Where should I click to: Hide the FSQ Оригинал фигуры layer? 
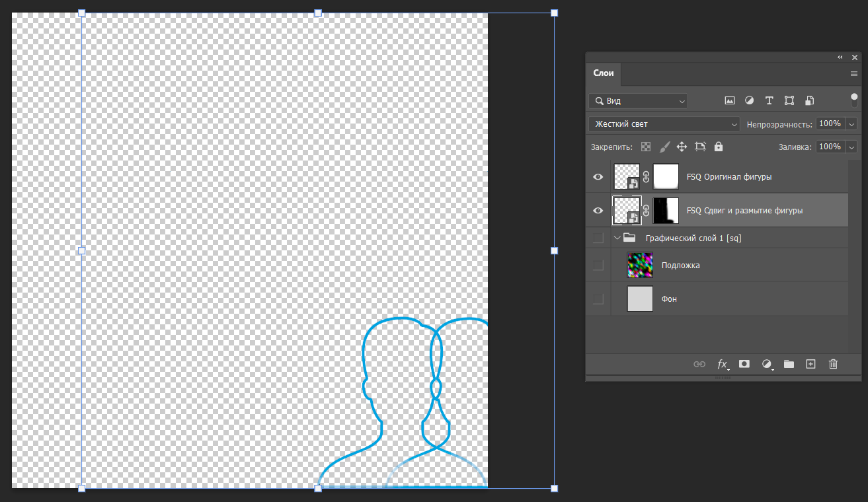(x=598, y=177)
